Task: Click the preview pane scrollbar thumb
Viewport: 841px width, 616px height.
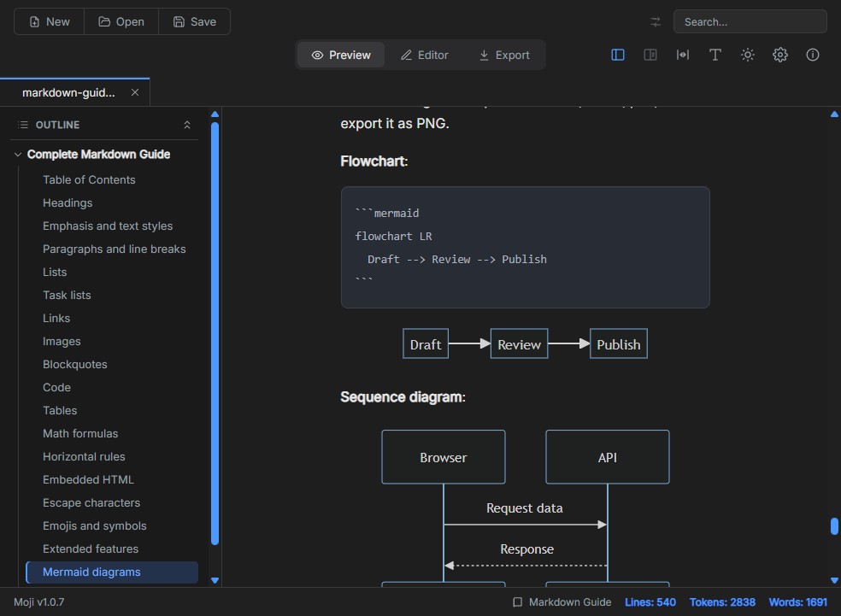Action: (834, 526)
